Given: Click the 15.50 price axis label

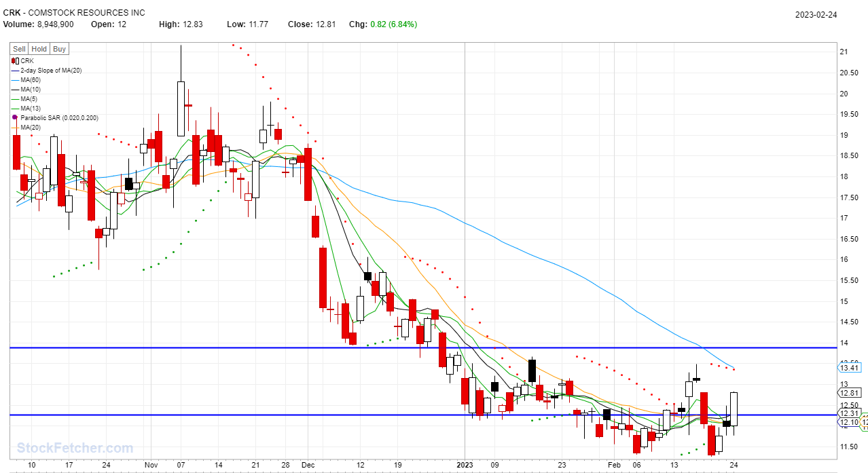Looking at the screenshot, I should pyautogui.click(x=848, y=280).
